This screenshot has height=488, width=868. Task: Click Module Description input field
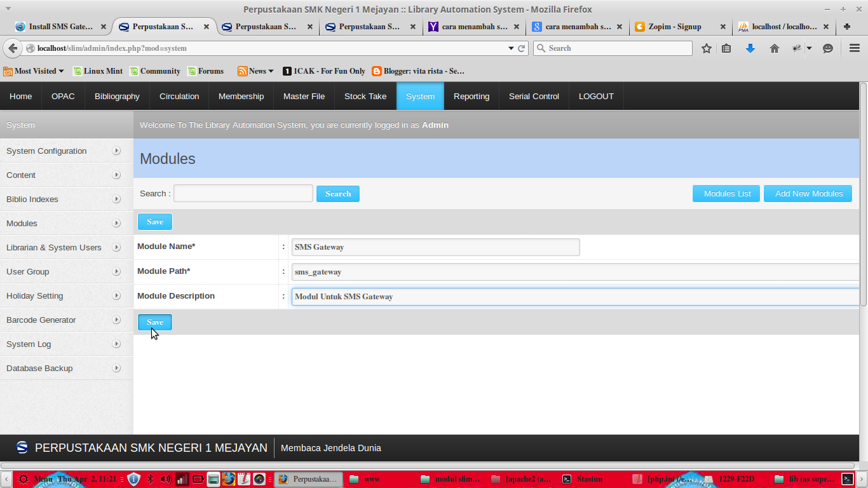coord(575,296)
